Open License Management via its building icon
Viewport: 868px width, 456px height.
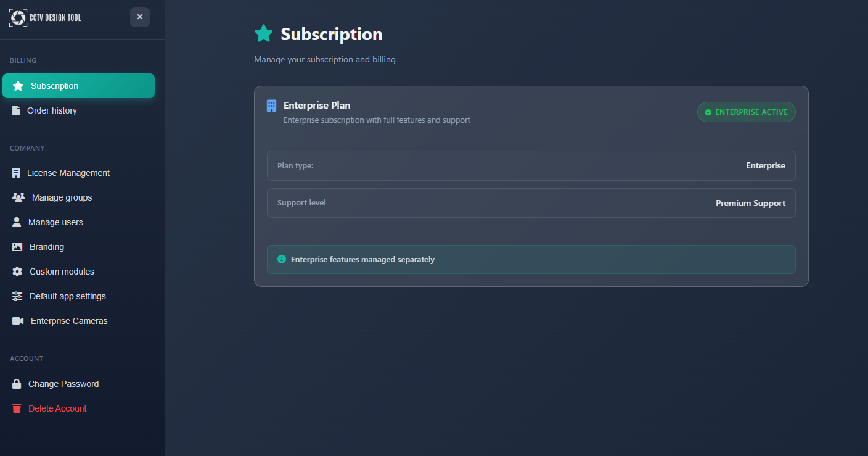(17, 173)
